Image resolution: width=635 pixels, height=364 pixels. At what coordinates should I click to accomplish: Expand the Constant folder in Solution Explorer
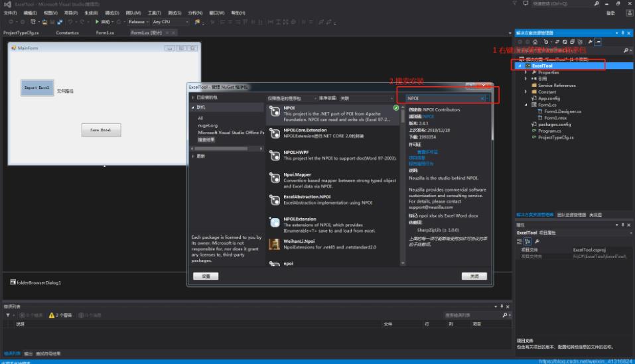(526, 91)
